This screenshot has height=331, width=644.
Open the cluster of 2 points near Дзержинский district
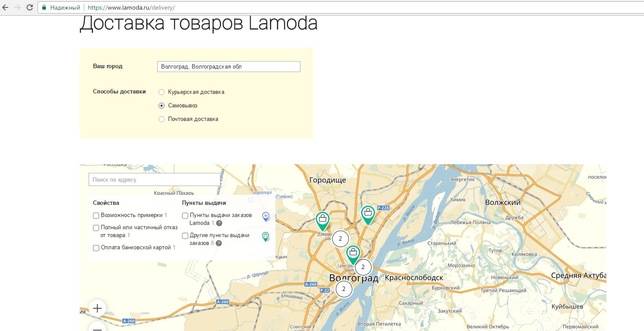coord(340,239)
